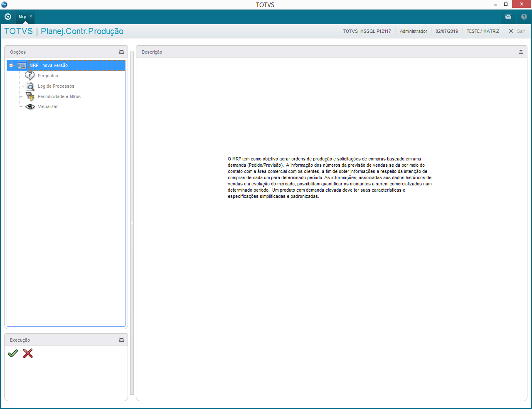Restore down the TOTVS window
Screen dimensions: 532x409
click(506, 4)
